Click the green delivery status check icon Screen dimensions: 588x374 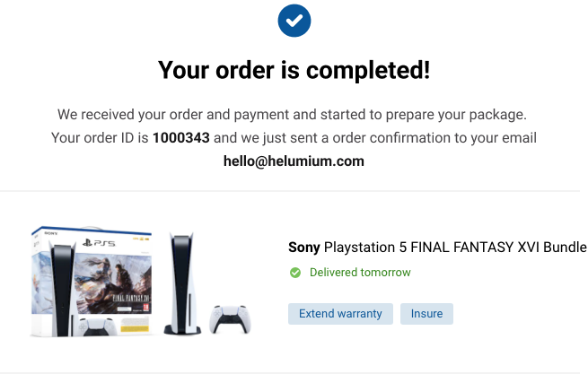click(295, 273)
